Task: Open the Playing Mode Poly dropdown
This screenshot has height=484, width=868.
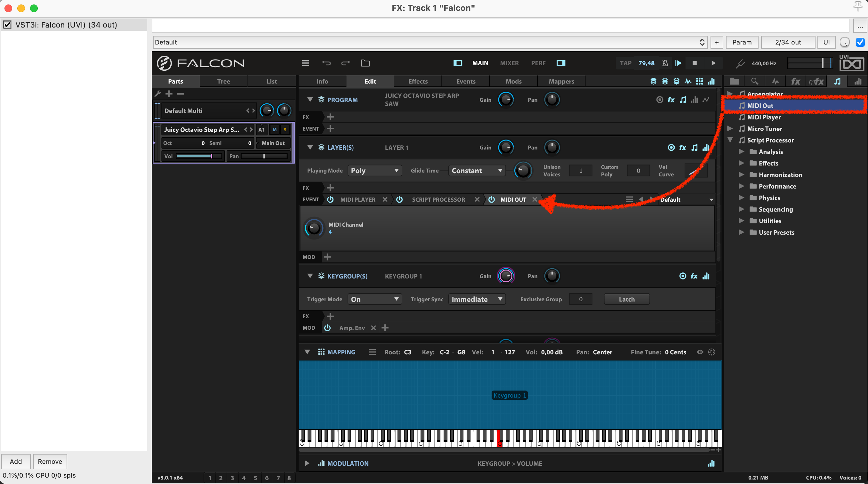Action: tap(374, 171)
